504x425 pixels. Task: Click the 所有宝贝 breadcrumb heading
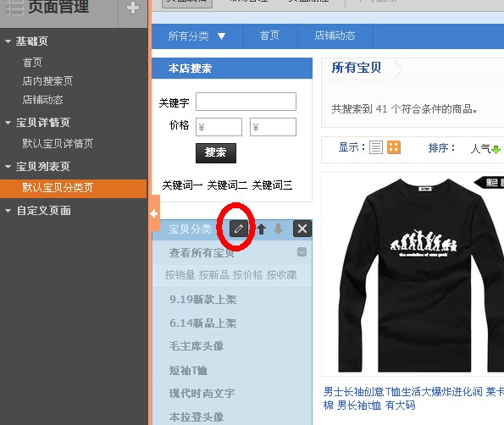(356, 68)
